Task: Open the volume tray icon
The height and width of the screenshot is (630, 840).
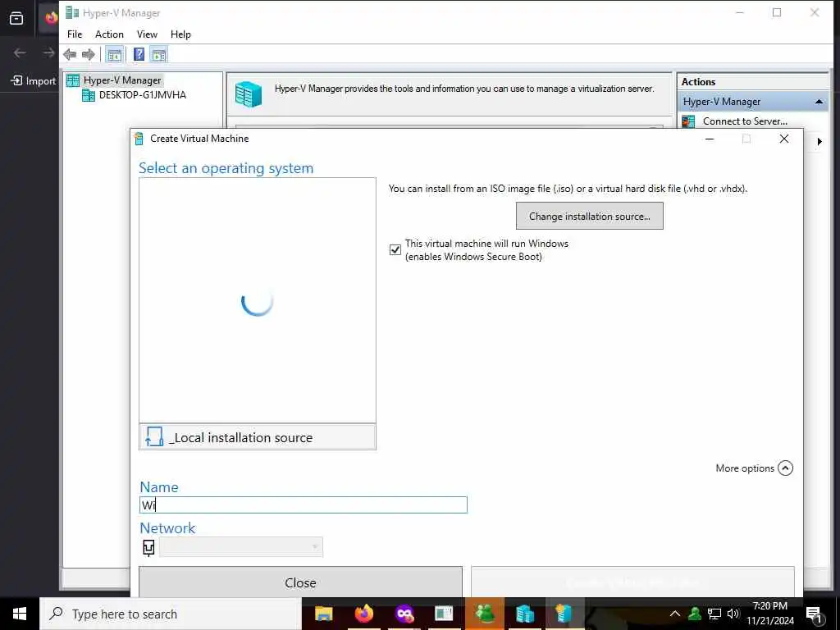Action: click(x=733, y=614)
